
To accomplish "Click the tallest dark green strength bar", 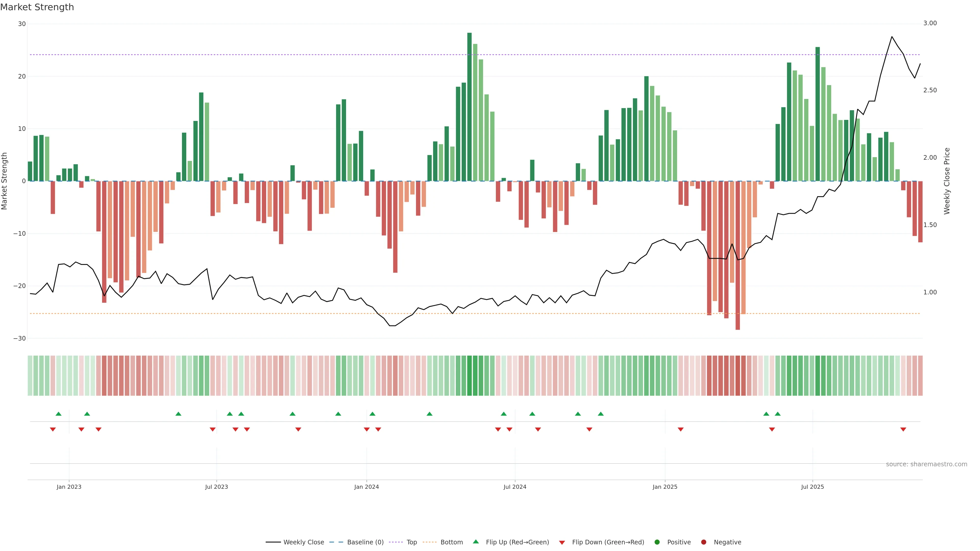I will tap(470, 106).
